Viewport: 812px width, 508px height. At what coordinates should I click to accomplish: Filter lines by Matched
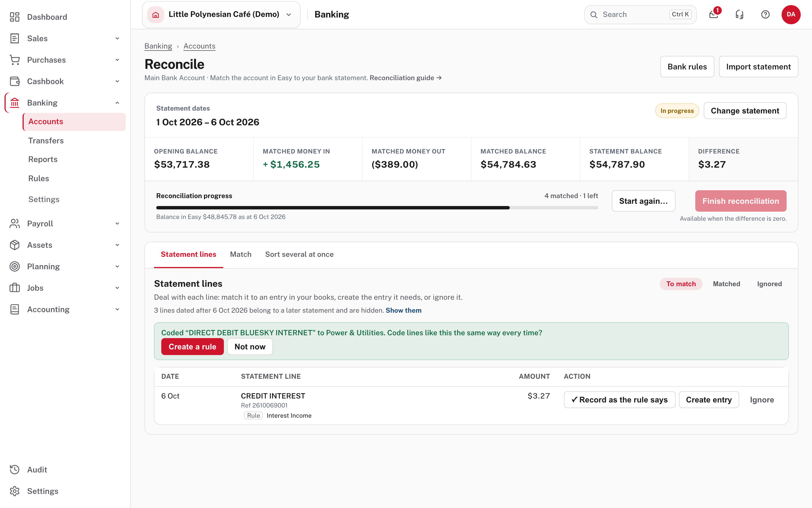(x=727, y=284)
